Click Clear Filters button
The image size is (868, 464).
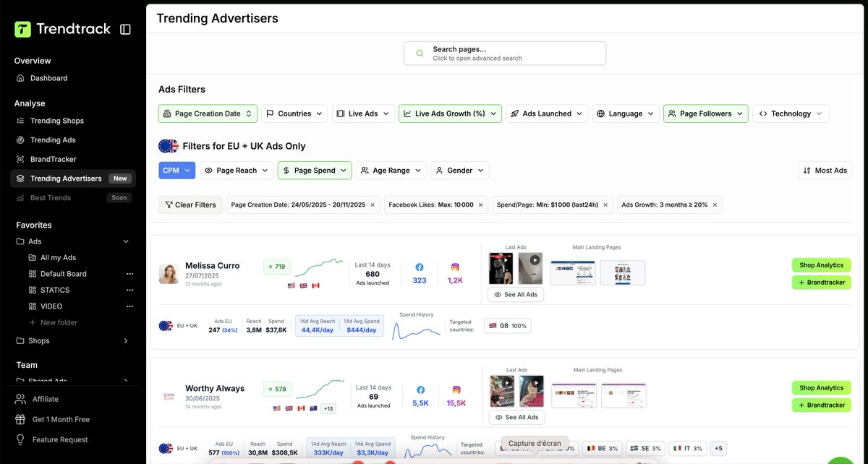(x=190, y=205)
